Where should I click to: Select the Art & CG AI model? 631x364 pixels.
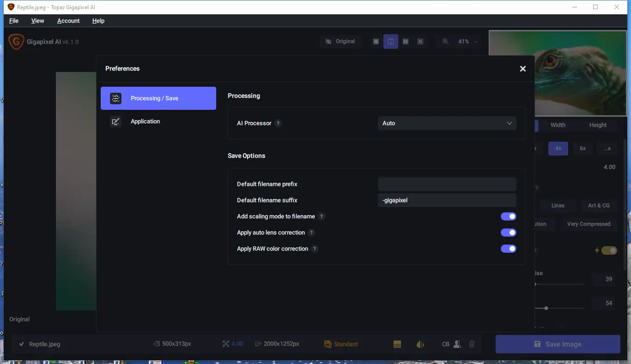coord(599,206)
